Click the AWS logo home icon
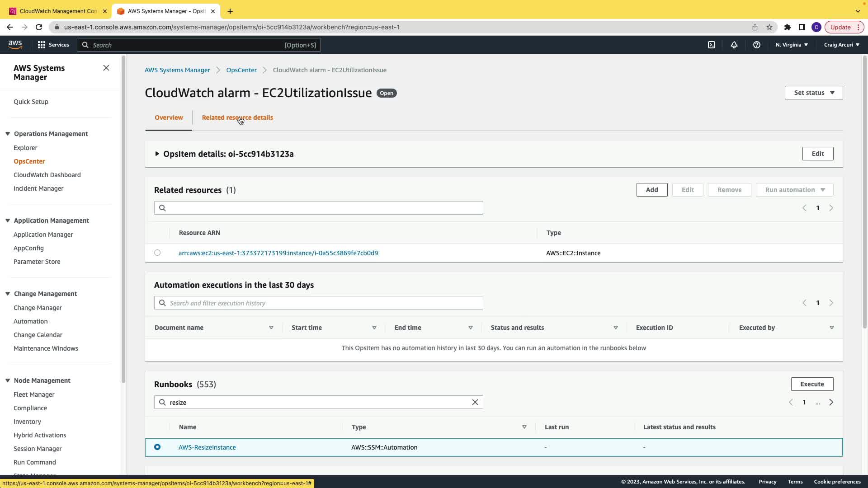 [15, 44]
